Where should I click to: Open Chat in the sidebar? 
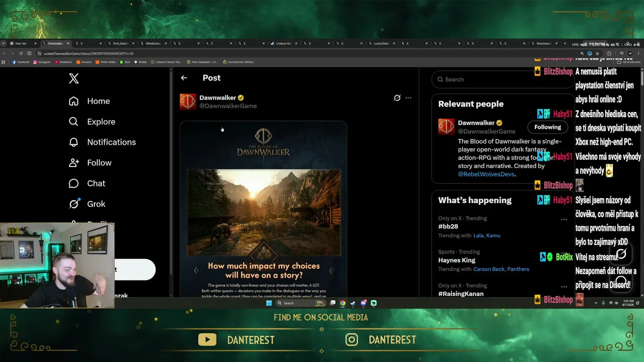[87, 184]
